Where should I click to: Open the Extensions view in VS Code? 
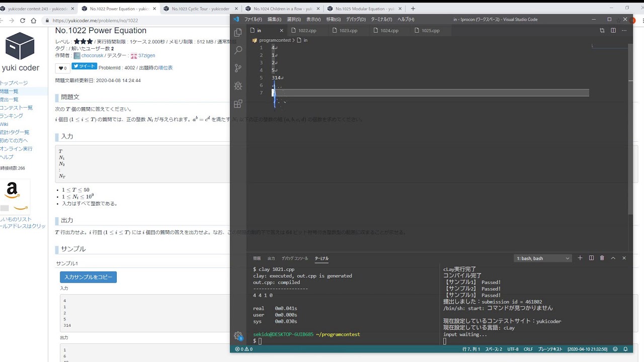tap(238, 104)
